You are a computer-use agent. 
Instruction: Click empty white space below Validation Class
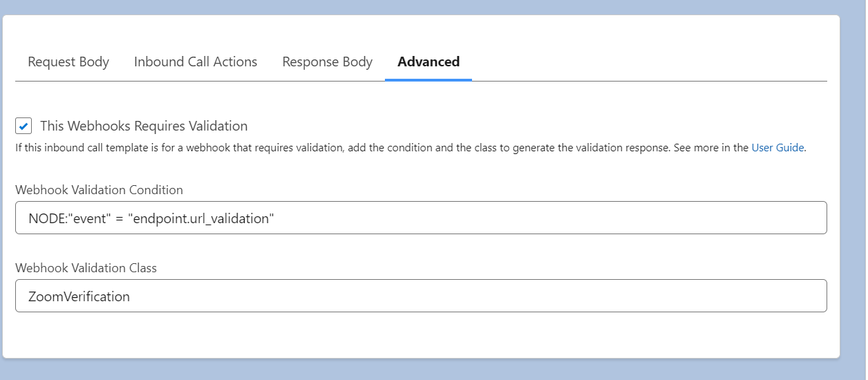pos(415,335)
